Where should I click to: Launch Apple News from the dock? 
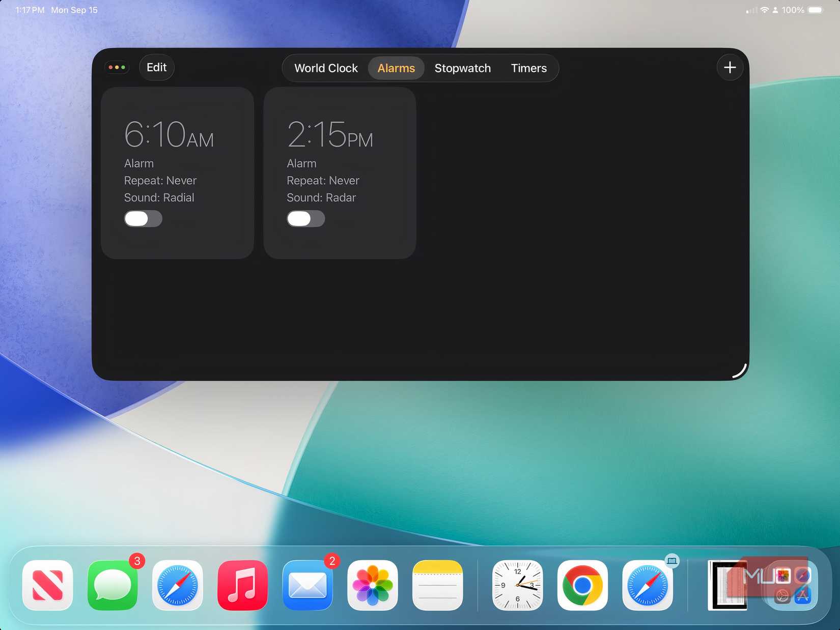47,586
